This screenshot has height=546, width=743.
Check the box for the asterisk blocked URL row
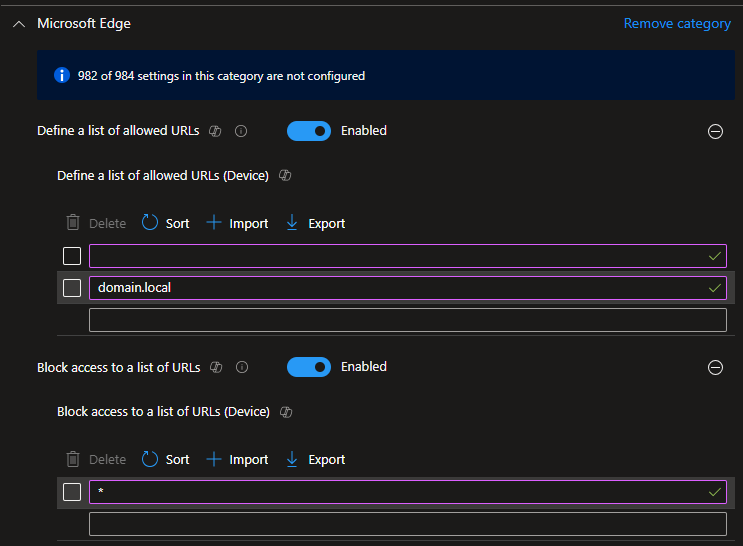[x=72, y=492]
